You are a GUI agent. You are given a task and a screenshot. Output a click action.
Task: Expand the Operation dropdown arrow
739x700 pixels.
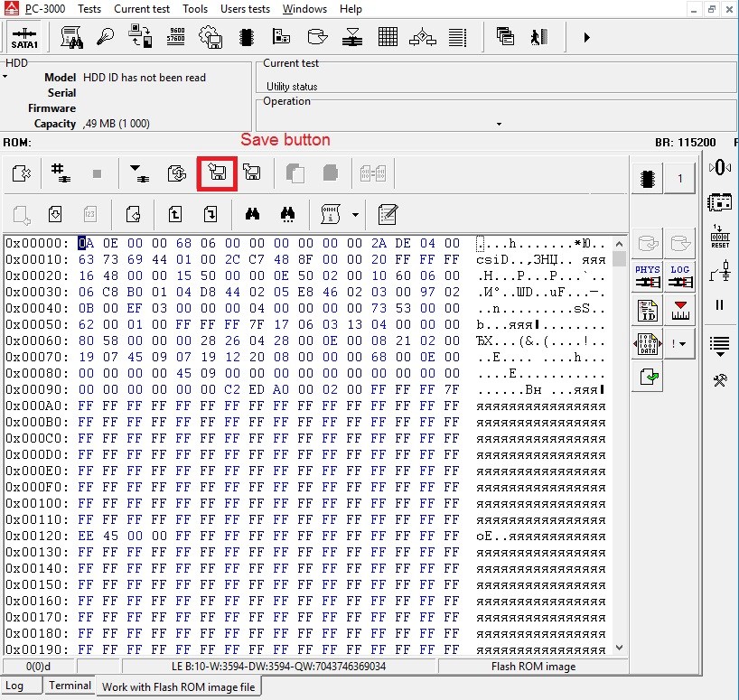tap(499, 125)
